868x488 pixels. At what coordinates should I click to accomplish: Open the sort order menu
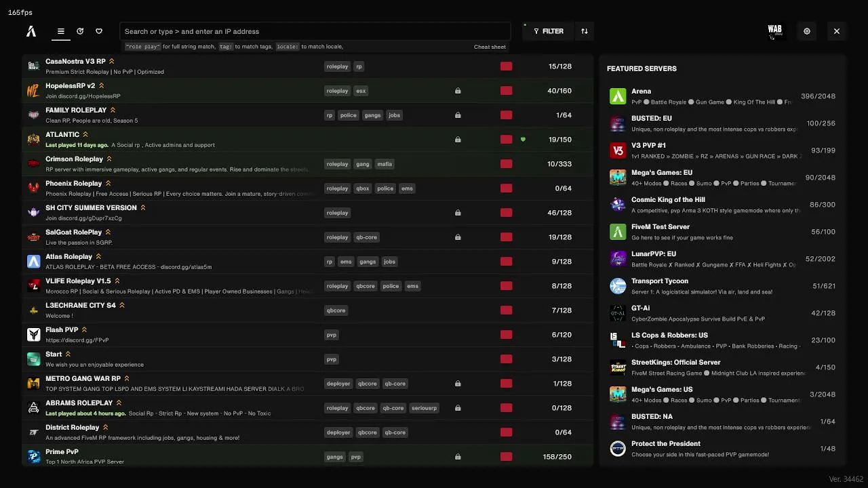click(x=585, y=31)
